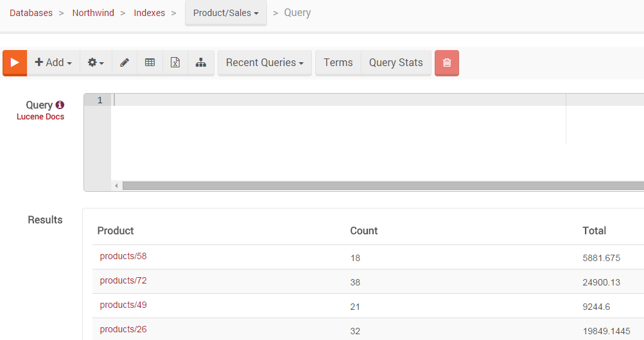Open the products/72 result link

123,280
